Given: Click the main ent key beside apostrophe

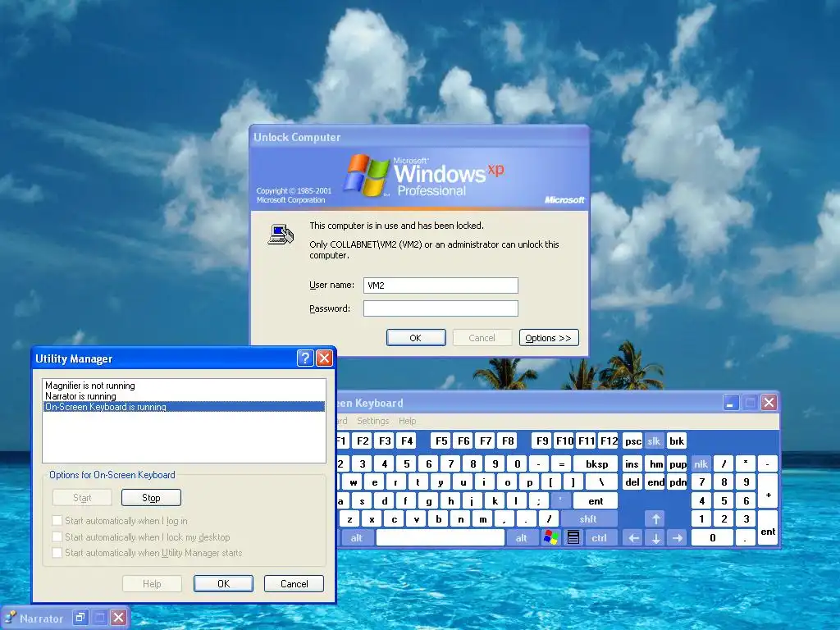Looking at the screenshot, I should click(x=596, y=501).
